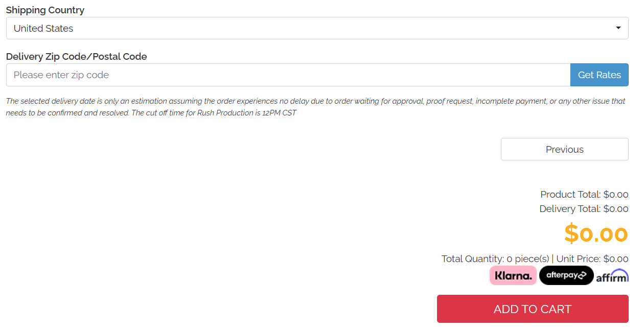Click the Rush Production cut off time sentence

[214, 113]
